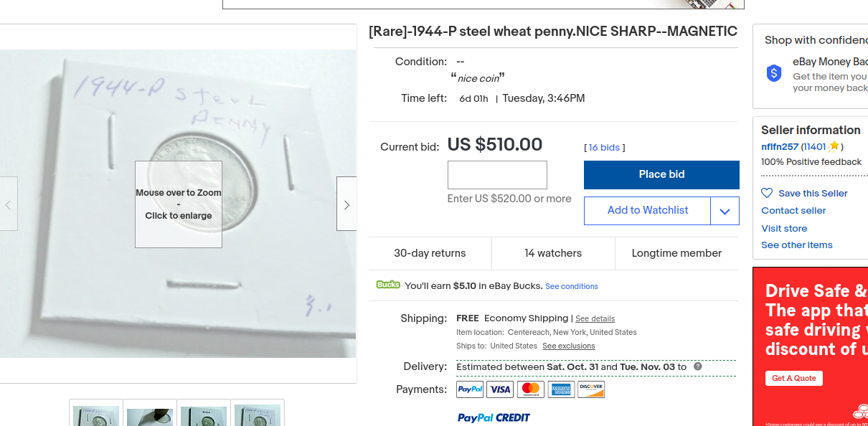Click the delivery estimate help question icon
The height and width of the screenshot is (426, 868).
[x=698, y=366]
